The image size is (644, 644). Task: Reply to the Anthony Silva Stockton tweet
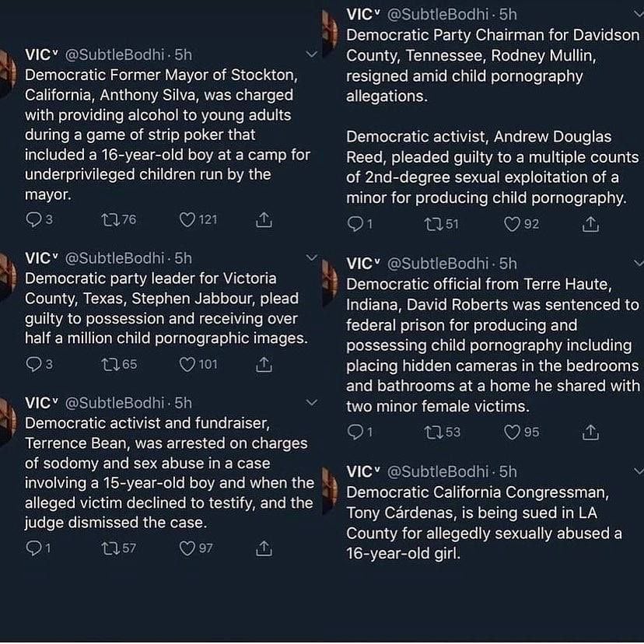[33, 220]
